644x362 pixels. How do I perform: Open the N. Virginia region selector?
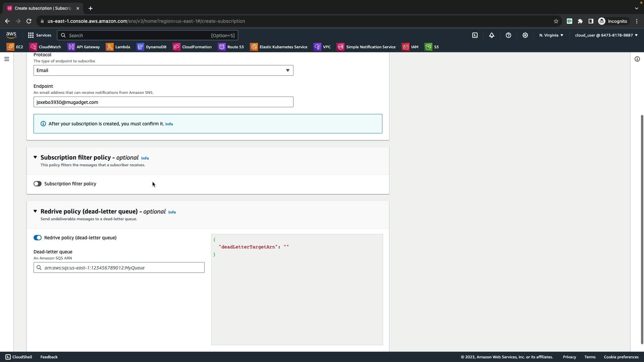551,35
